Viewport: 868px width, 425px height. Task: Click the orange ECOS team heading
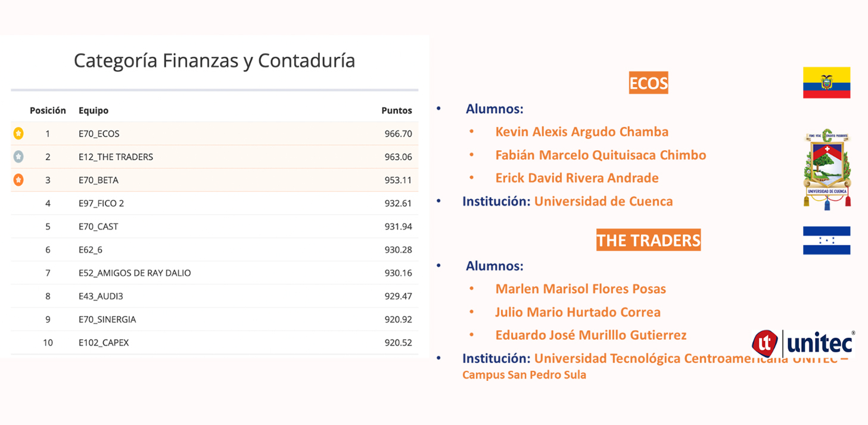[648, 83]
